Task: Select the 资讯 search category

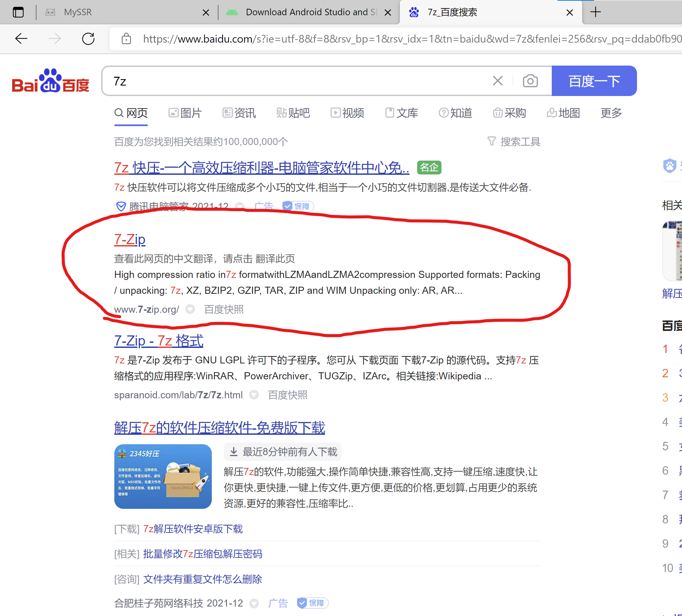Action: click(x=239, y=113)
